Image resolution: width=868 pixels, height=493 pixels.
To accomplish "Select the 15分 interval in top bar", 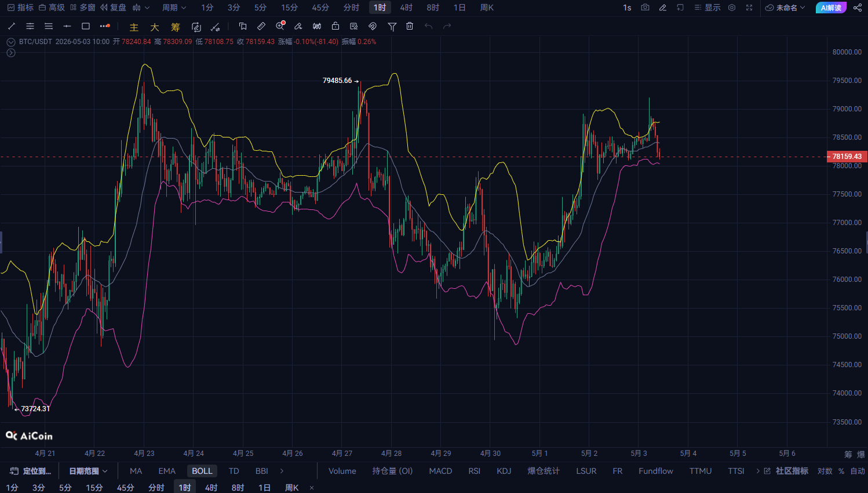I will tap(289, 8).
